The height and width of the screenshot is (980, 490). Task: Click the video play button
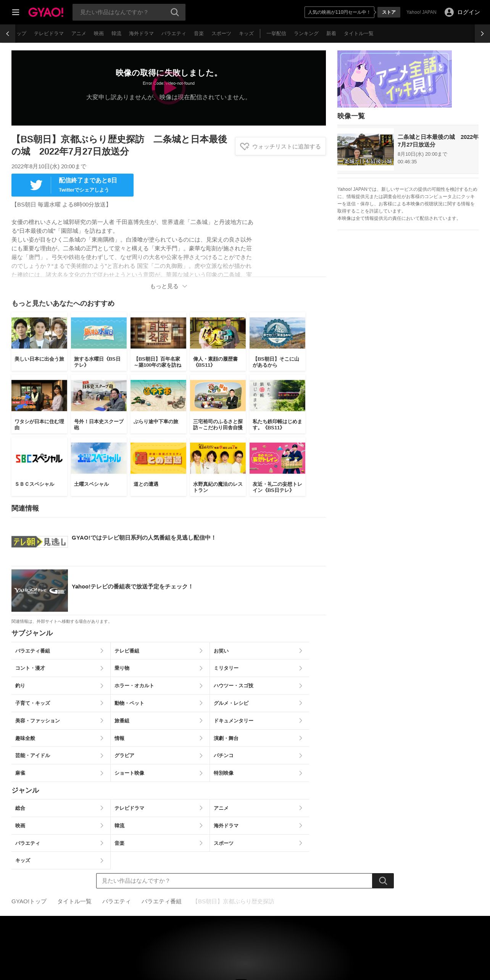(168, 88)
